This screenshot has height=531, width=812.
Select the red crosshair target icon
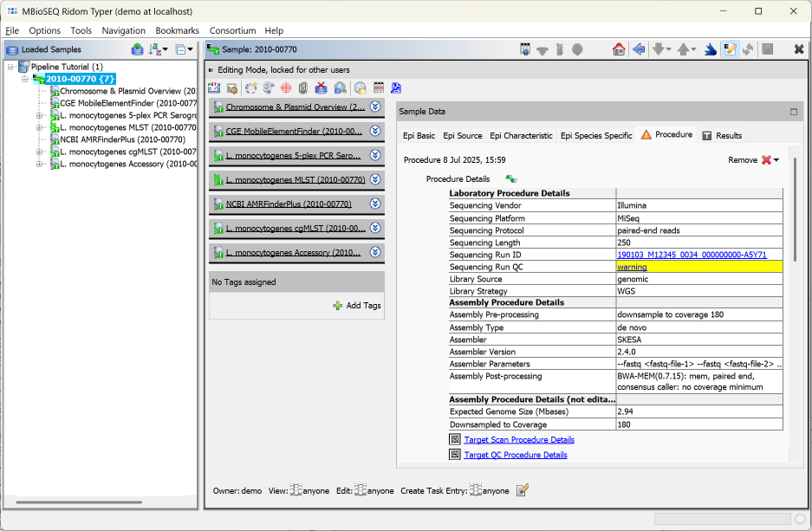(285, 87)
